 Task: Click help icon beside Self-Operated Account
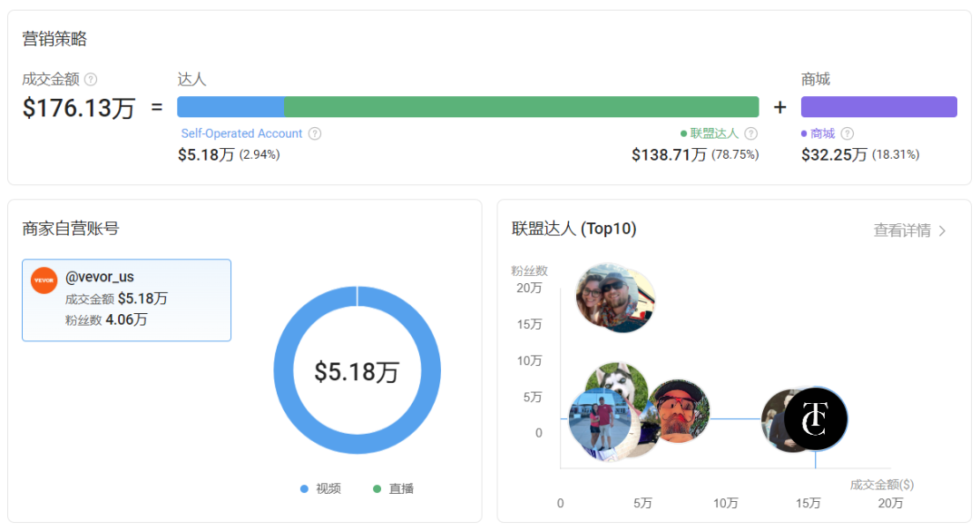tap(315, 133)
